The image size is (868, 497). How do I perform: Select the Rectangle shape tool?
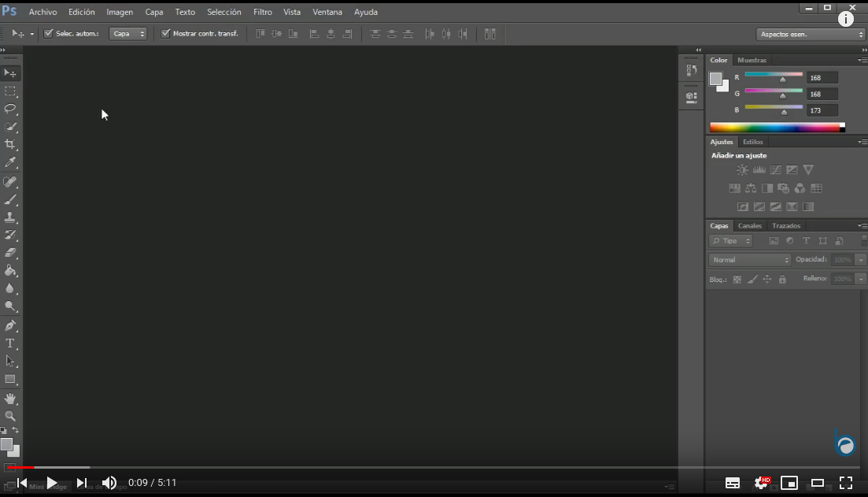pyautogui.click(x=10, y=380)
